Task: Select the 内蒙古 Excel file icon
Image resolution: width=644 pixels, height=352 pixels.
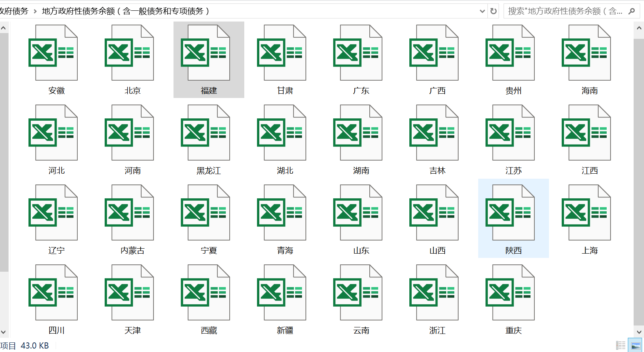Action: tap(129, 213)
